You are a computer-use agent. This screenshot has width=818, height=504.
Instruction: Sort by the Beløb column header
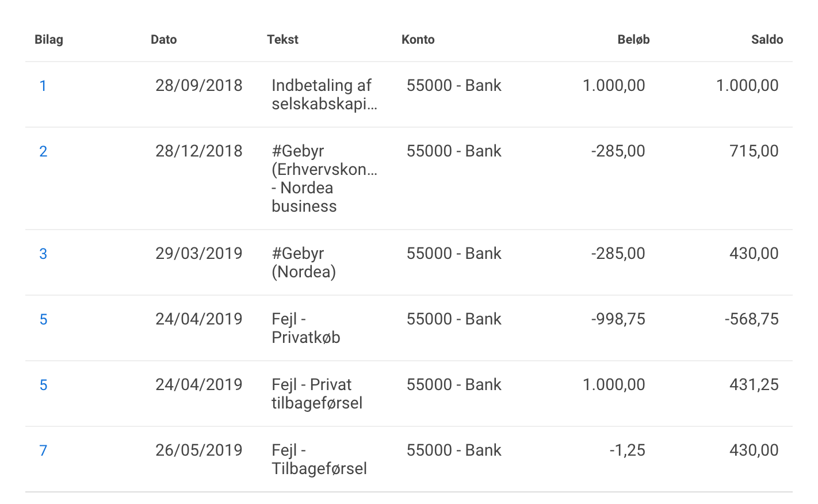coord(633,40)
